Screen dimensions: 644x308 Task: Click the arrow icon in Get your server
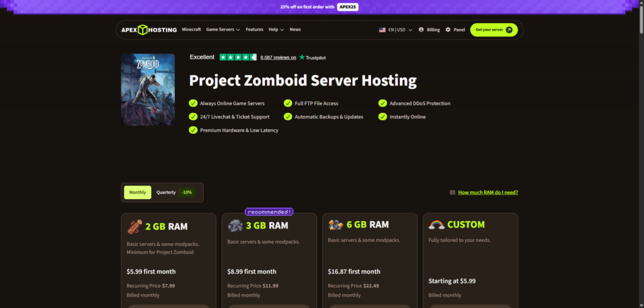click(509, 30)
